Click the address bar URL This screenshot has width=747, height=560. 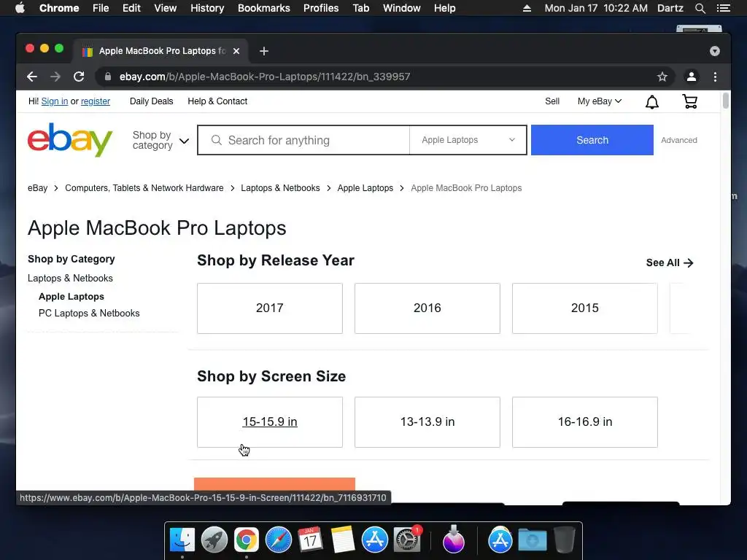(x=264, y=77)
